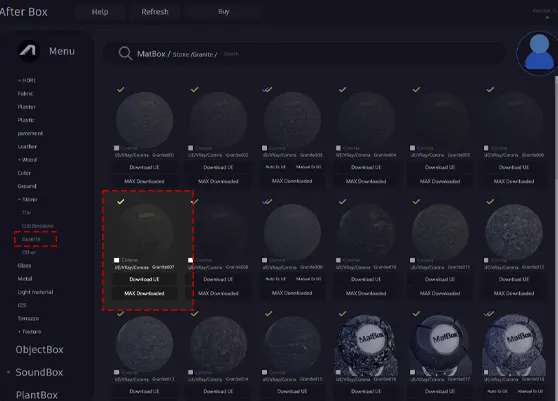Tick the Corona checkbox for Granite001
Screen dimensions: 558x401
tap(116, 148)
